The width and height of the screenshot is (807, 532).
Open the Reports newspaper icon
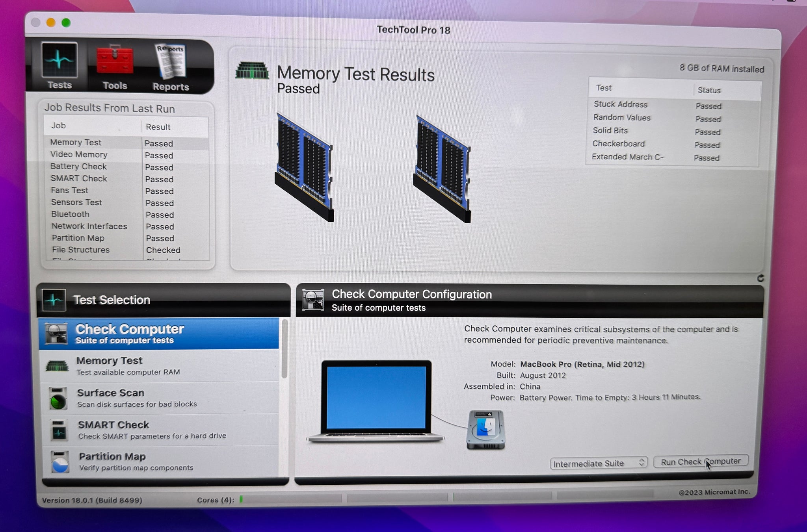(170, 61)
